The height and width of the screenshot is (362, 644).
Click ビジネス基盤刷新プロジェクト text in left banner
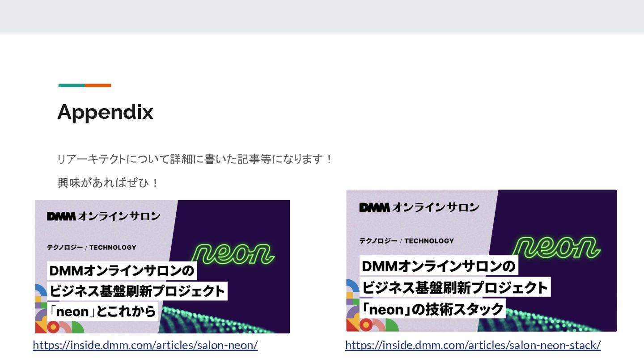[x=137, y=291]
